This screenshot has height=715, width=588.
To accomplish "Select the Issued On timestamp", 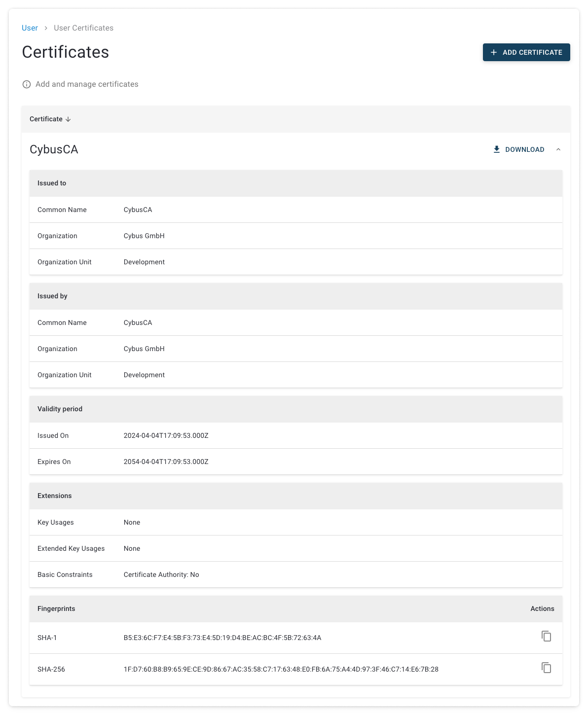I will pos(166,435).
